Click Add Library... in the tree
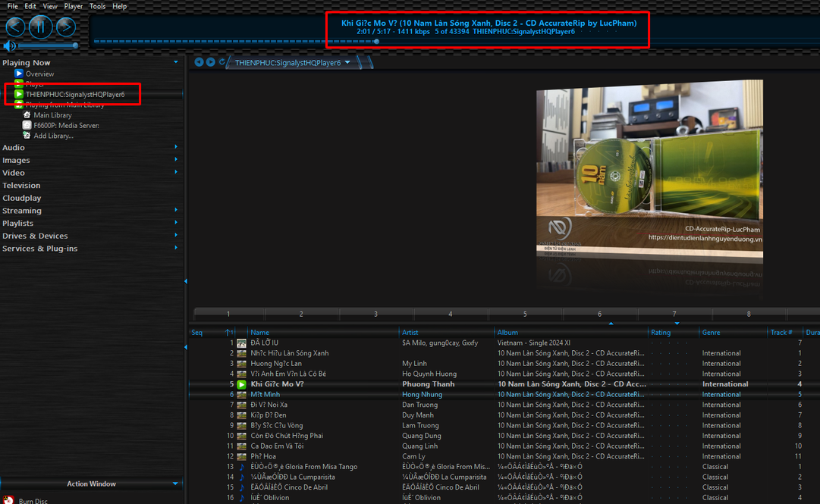This screenshot has width=820, height=504. coord(53,136)
